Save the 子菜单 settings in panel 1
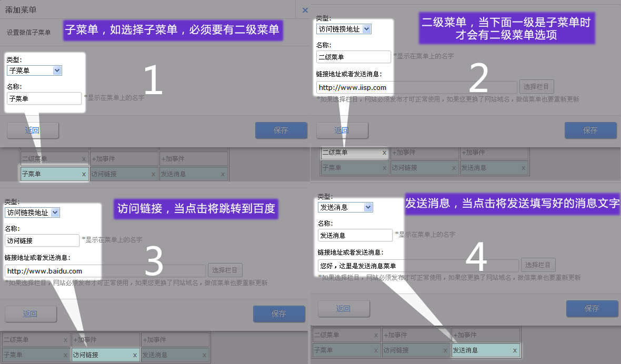Image resolution: width=621 pixels, height=364 pixels. click(281, 130)
